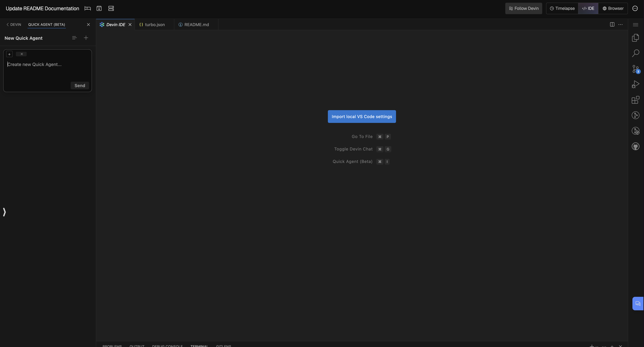Switch to Browser view mode
The image size is (644, 347).
tap(613, 8)
